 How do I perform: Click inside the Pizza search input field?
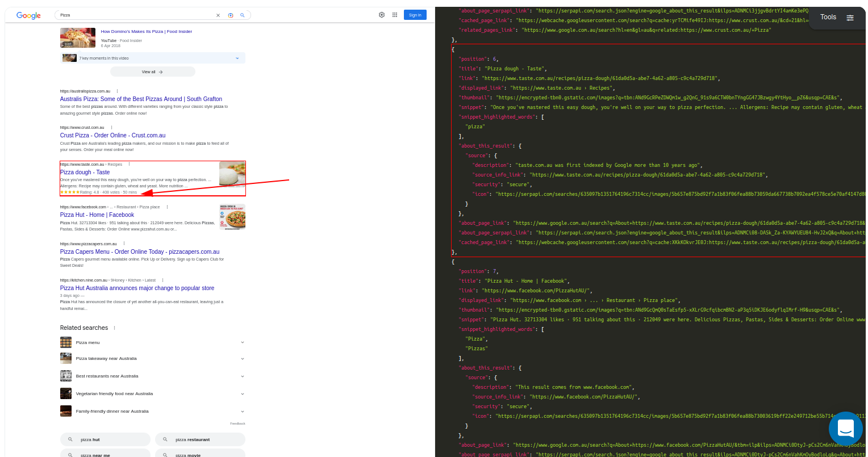[x=114, y=15]
